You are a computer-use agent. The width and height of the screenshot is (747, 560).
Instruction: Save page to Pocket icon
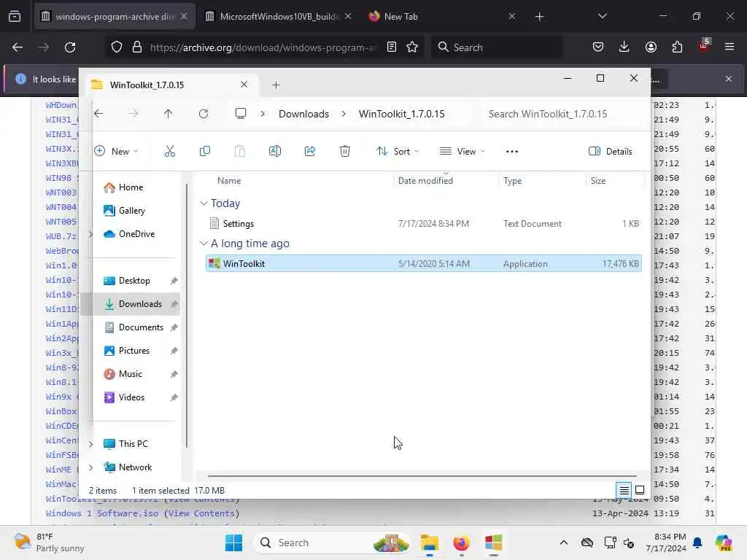(x=598, y=47)
